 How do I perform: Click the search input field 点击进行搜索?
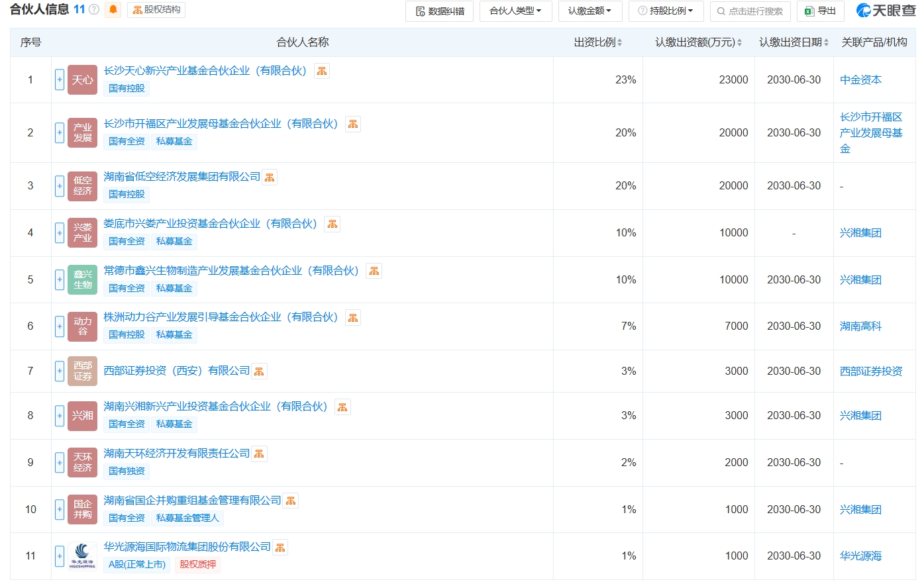[750, 11]
